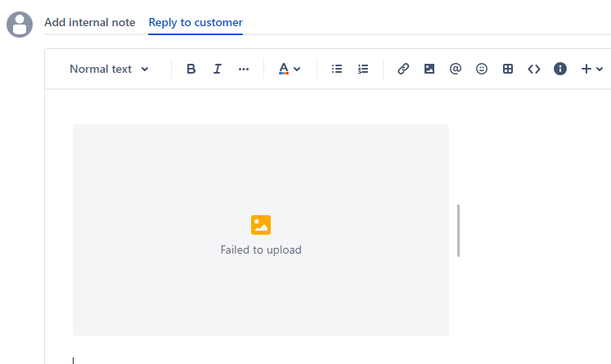Select the failed to upload image placeholder
This screenshot has height=364, width=611.
pyautogui.click(x=261, y=230)
